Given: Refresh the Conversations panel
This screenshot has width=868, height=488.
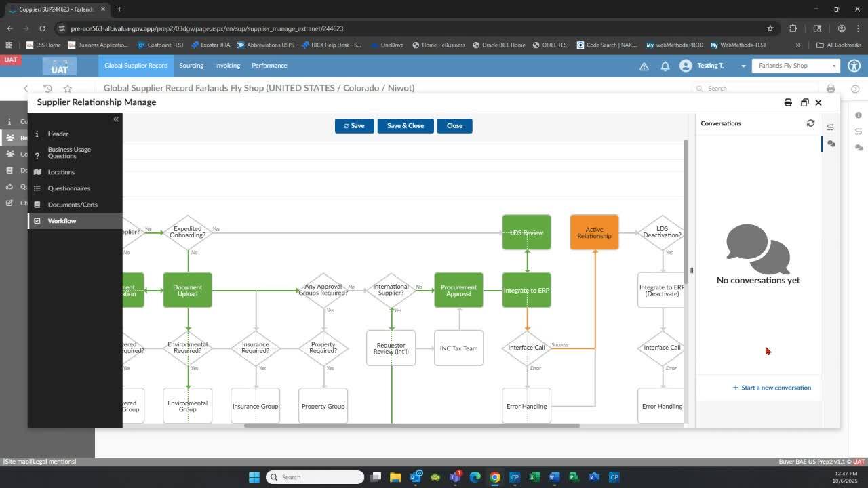Looking at the screenshot, I should click(x=810, y=123).
